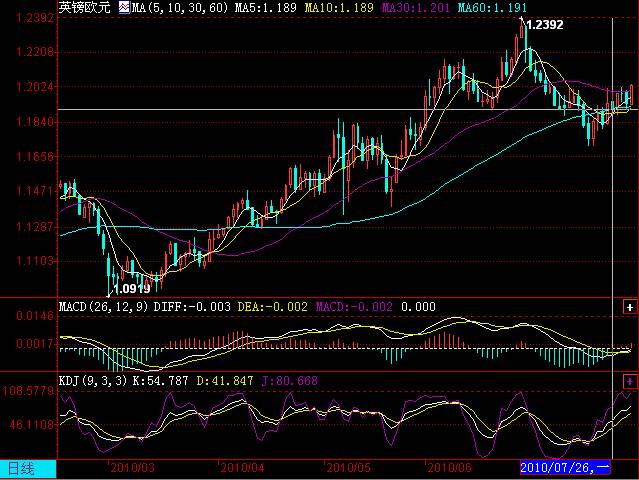Click the MA10:1.189 value
This screenshot has height=480, width=639.
pyautogui.click(x=339, y=8)
